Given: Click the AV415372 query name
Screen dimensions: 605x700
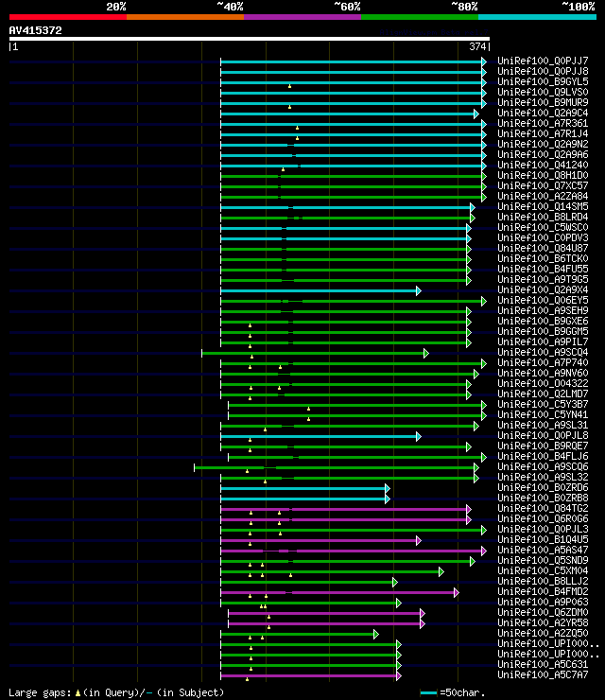Looking at the screenshot, I should [x=35, y=30].
